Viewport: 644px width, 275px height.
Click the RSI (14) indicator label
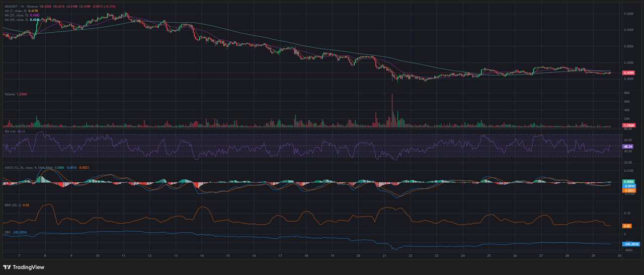[x=10, y=131]
